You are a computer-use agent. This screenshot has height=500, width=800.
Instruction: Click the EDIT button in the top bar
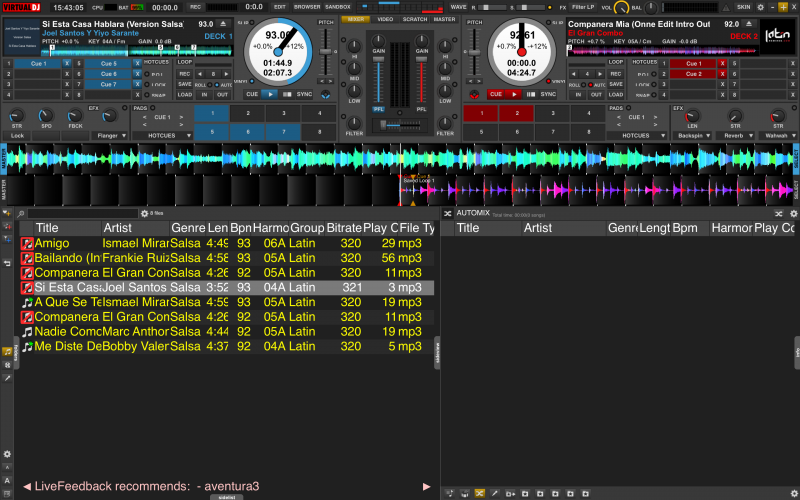click(280, 7)
